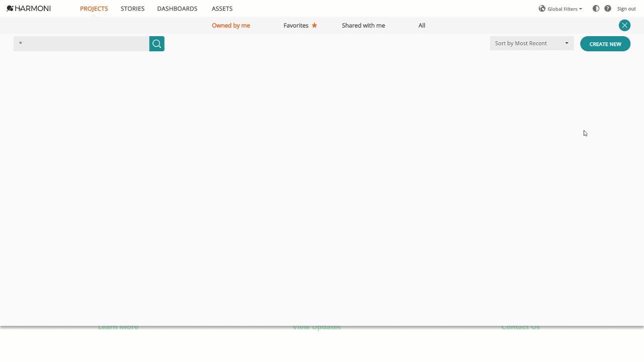
Task: Toggle Favorites filtering on
Action: coord(296,25)
